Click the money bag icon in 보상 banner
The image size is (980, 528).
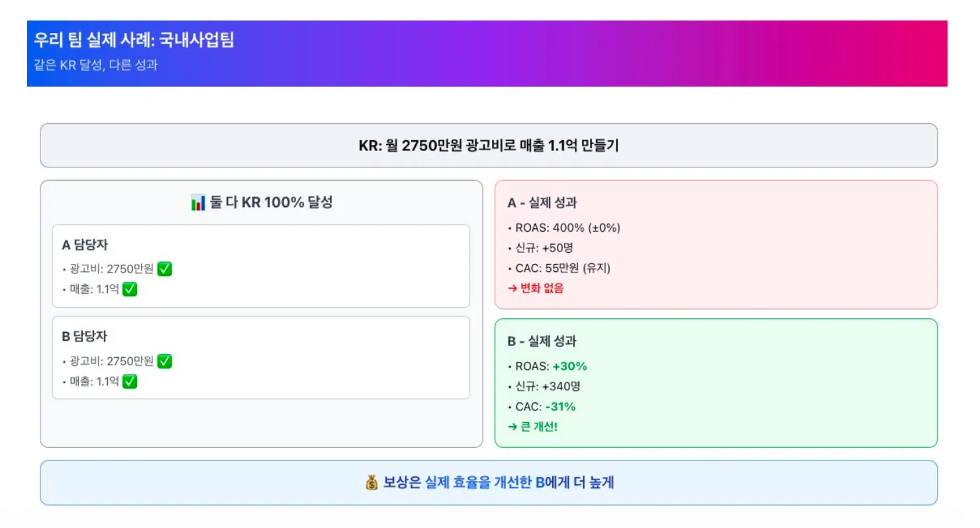372,483
